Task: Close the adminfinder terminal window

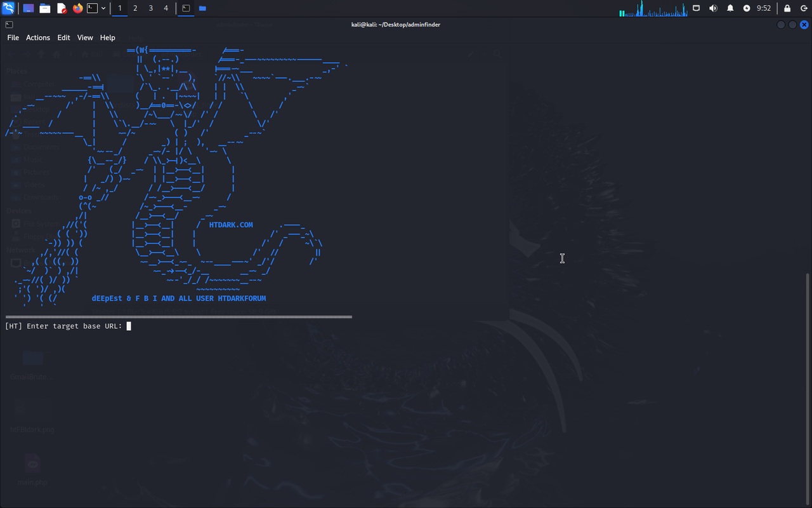Action: pos(804,25)
